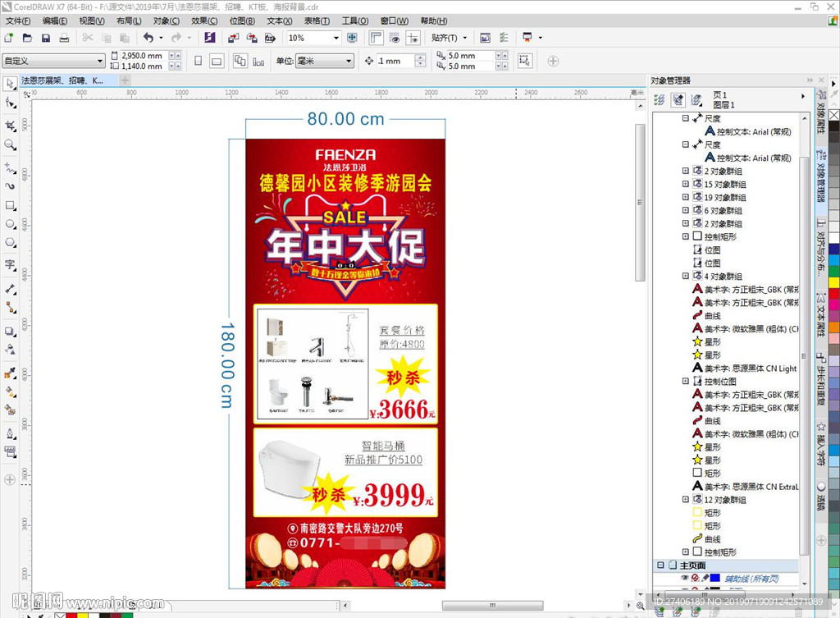
Task: Click the Print icon
Action: (x=64, y=38)
